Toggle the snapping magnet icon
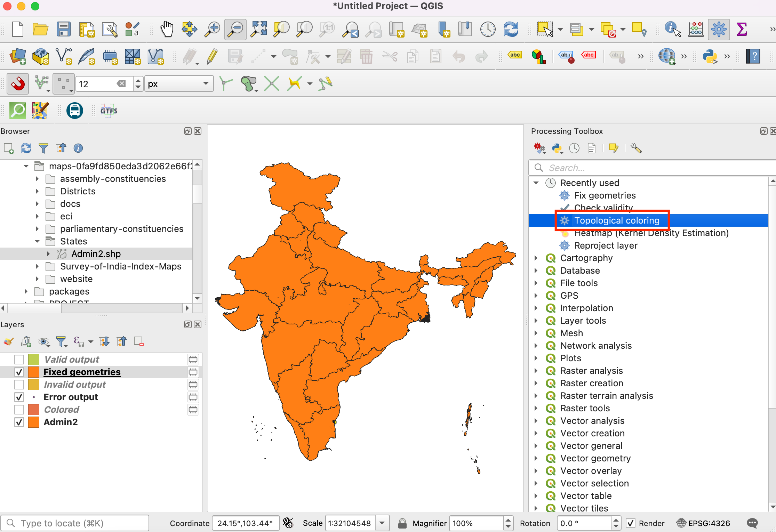The width and height of the screenshot is (776, 532). tap(18, 84)
